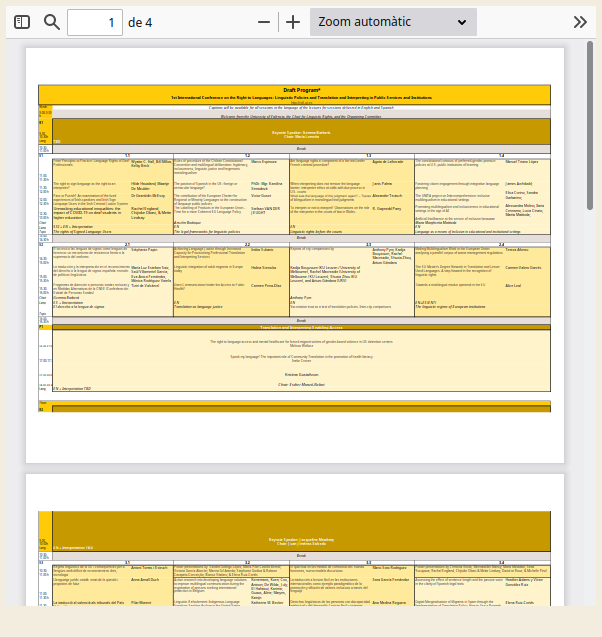
Task: Zoom in with the plus icon
Action: (x=293, y=22)
